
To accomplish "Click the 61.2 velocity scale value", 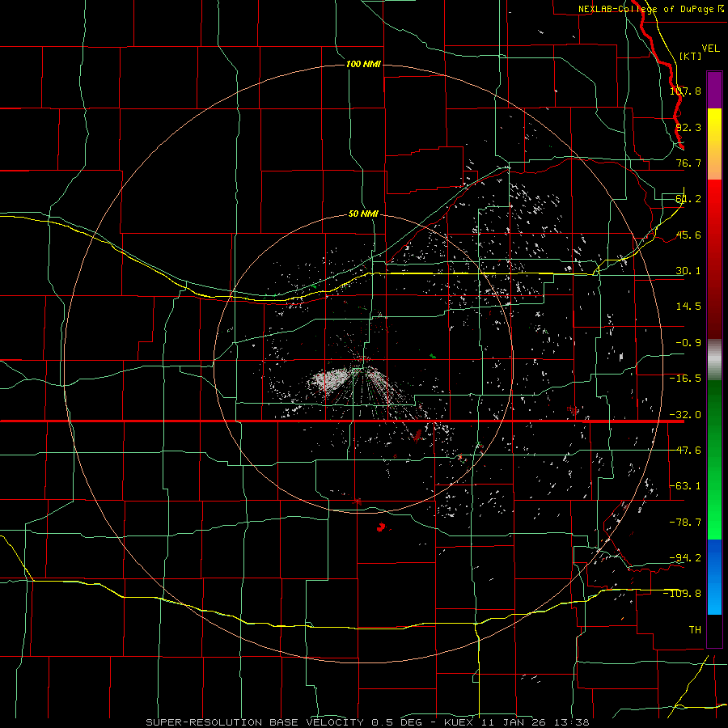I will click(688, 199).
